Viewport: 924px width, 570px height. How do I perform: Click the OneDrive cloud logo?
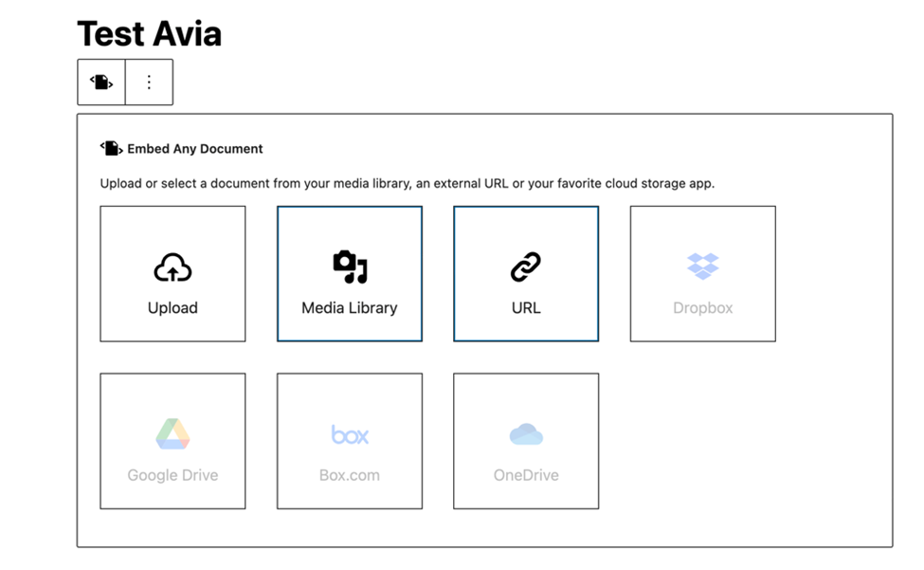coord(526,434)
